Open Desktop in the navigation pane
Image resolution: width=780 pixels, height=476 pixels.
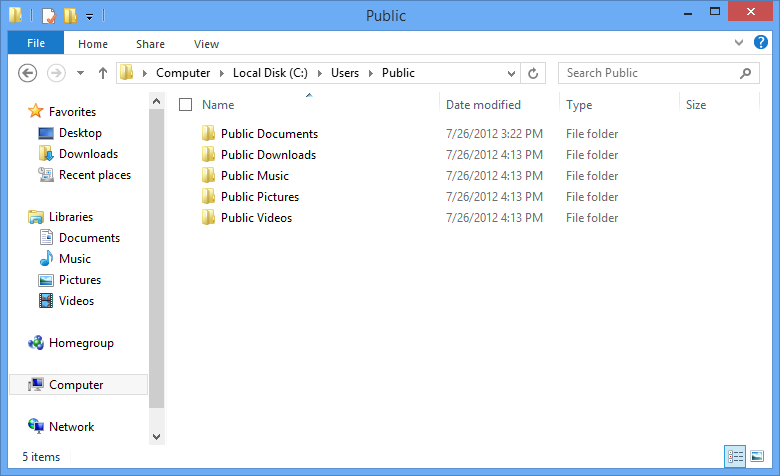80,133
